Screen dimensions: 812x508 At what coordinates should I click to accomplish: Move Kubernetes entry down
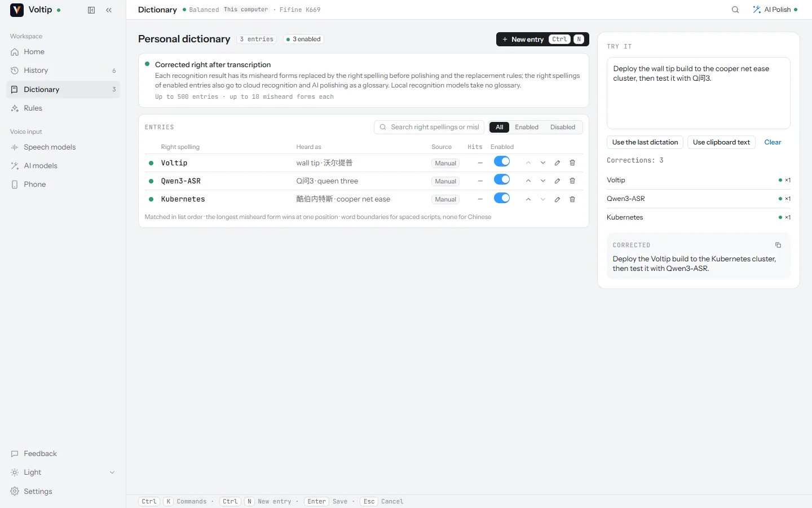(x=543, y=199)
